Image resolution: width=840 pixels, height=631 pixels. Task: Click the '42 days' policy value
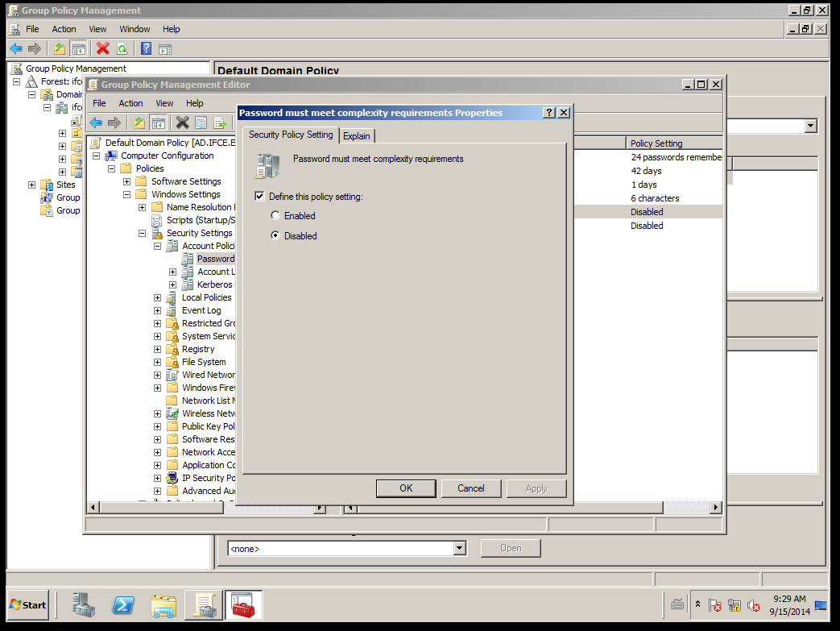pos(646,171)
